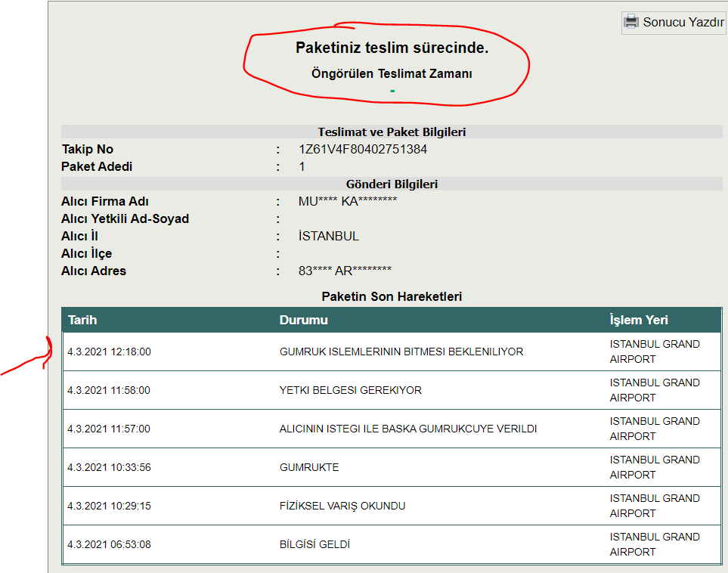The width and height of the screenshot is (728, 573).
Task: Click the printer icon beside Sonucu Yazdır
Action: tap(631, 21)
